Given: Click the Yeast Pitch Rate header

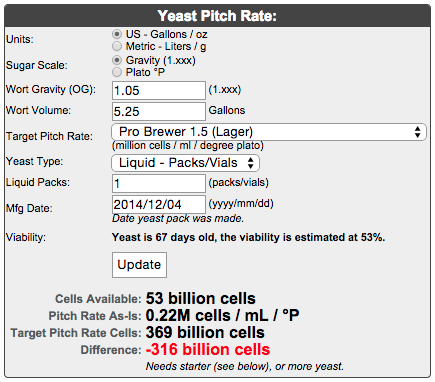Looking at the screenshot, I should coord(217,16).
